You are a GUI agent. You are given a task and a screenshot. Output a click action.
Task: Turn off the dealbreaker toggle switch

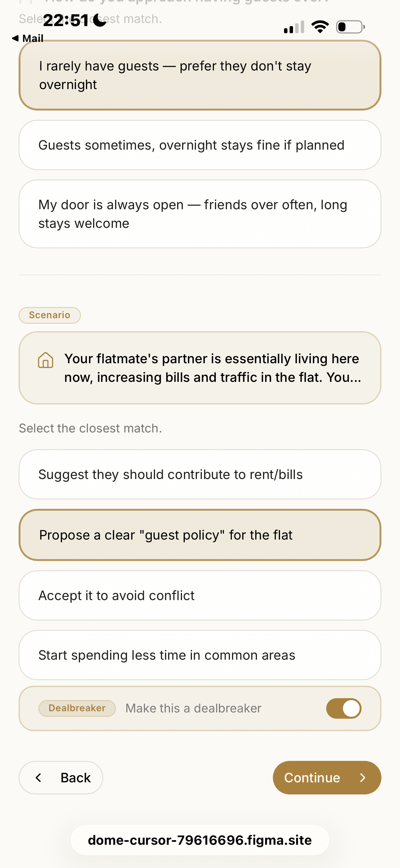click(x=344, y=708)
